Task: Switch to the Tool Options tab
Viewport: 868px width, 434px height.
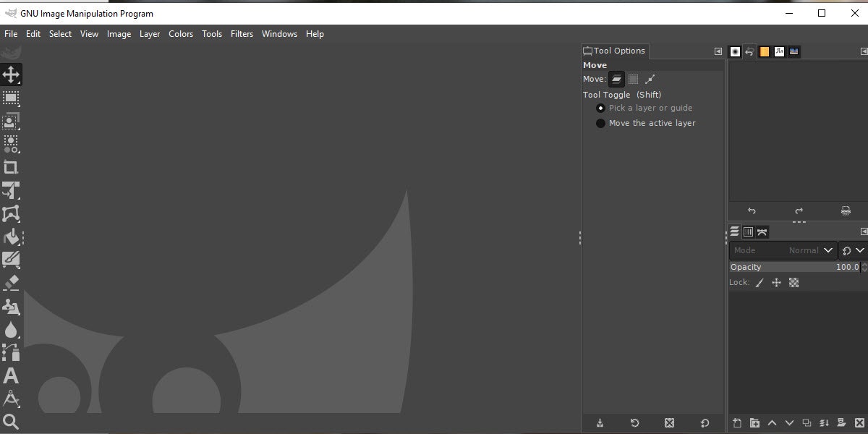Action: [x=614, y=51]
